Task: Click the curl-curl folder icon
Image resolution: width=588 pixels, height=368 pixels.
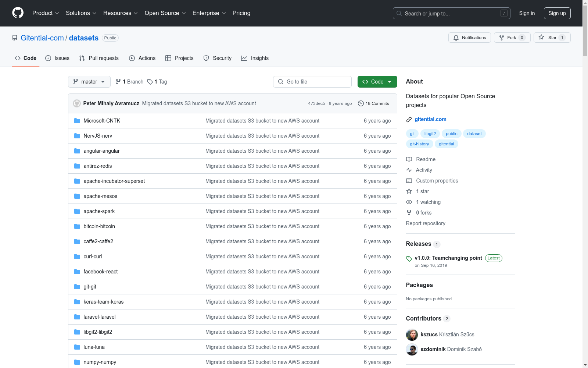Action: coord(77,256)
